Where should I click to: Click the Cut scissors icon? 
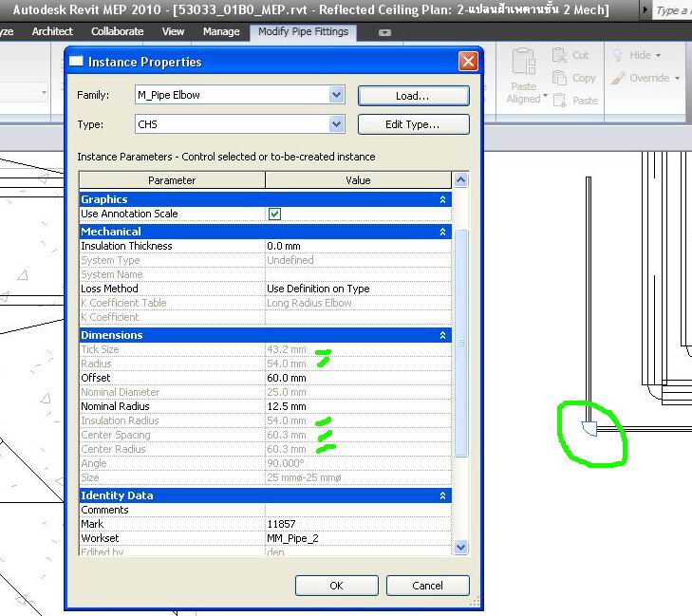coord(559,55)
